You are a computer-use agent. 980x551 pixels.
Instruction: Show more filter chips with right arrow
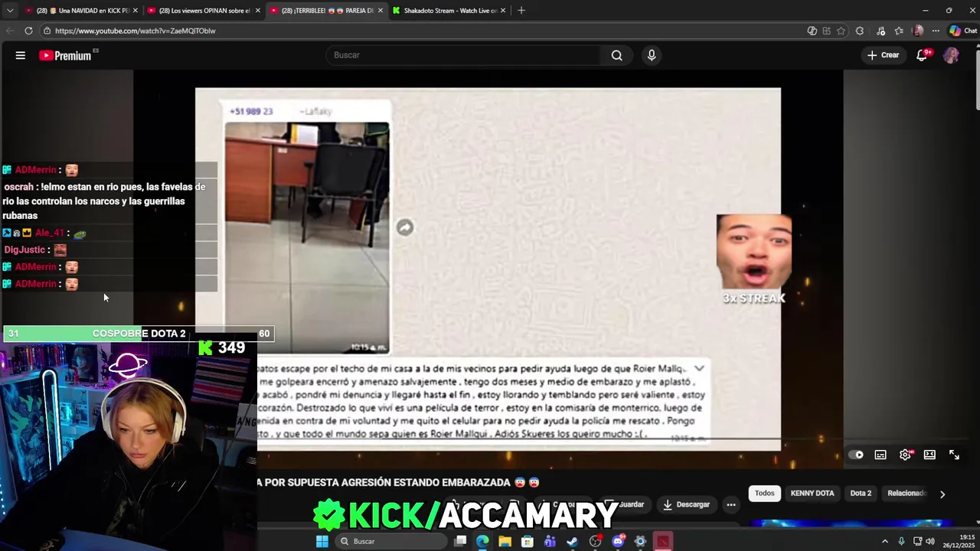click(x=942, y=494)
